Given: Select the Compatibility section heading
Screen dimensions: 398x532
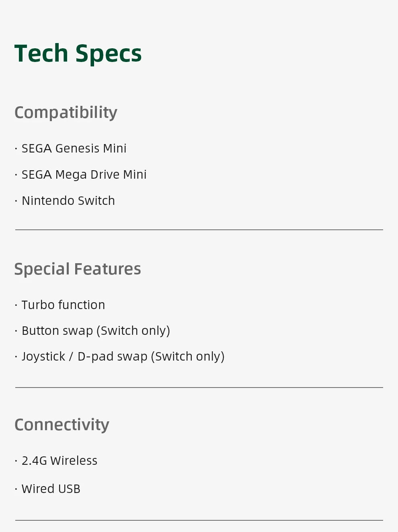Looking at the screenshot, I should click(66, 112).
